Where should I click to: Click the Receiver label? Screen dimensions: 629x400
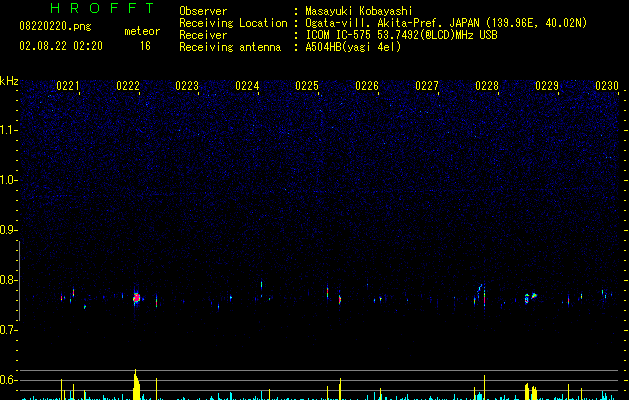coord(203,35)
